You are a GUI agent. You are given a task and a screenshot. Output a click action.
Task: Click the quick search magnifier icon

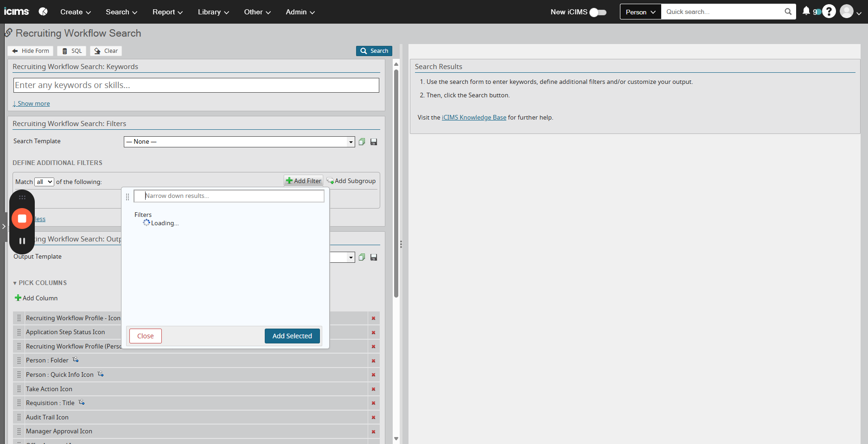tap(788, 12)
